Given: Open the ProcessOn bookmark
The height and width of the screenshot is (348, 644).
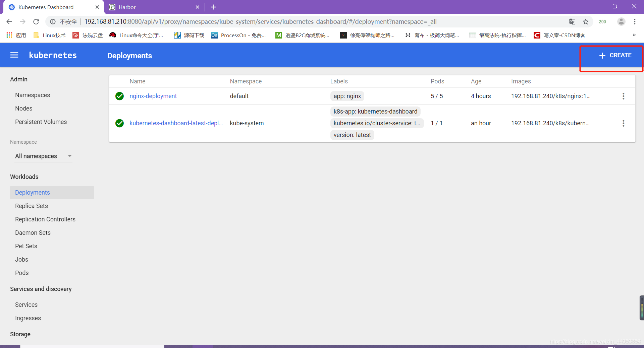Looking at the screenshot, I should 238,35.
